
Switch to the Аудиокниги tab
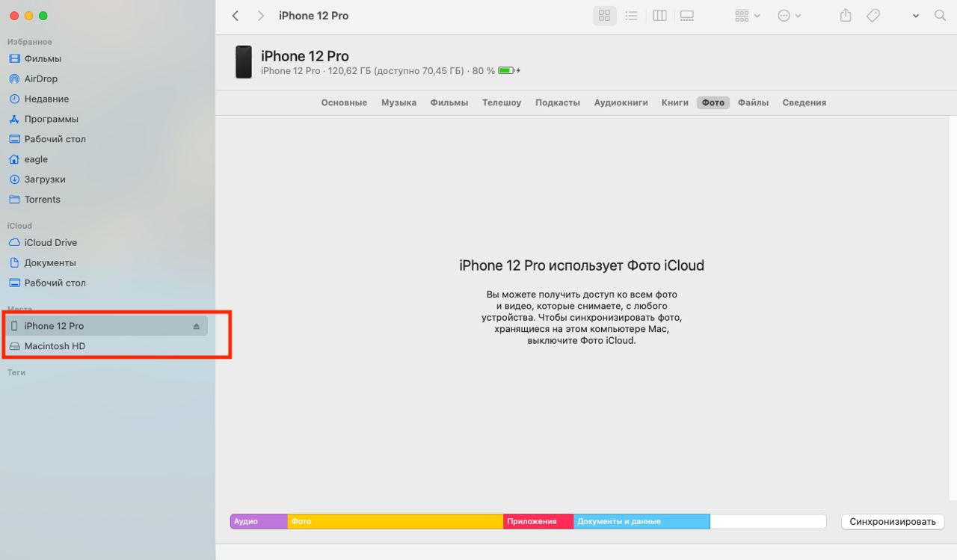(x=621, y=102)
